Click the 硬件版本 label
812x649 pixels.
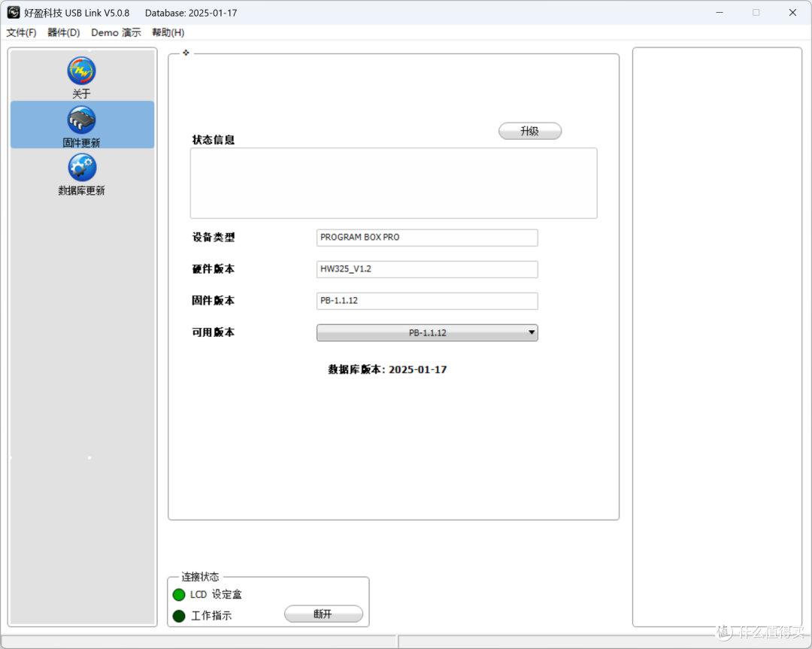click(214, 268)
